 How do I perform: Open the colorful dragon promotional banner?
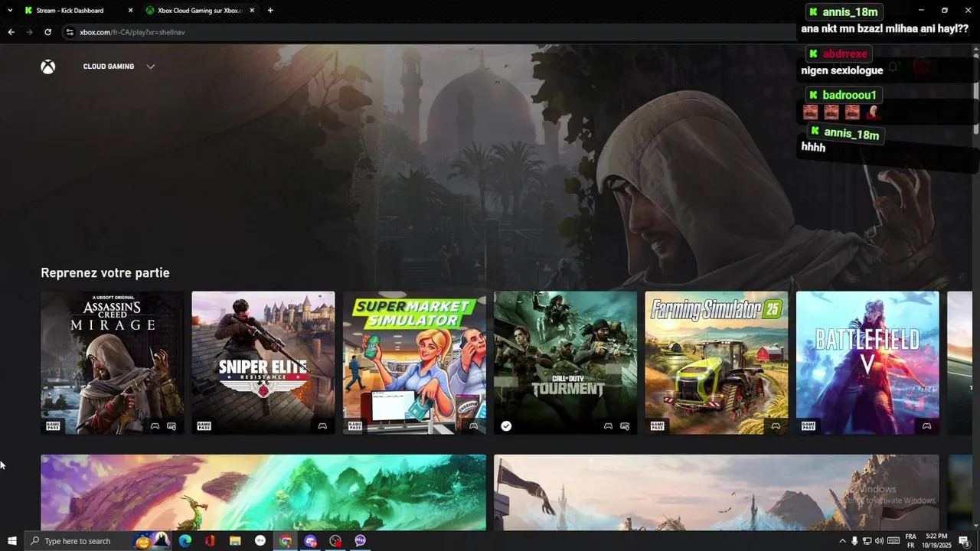[x=263, y=492]
